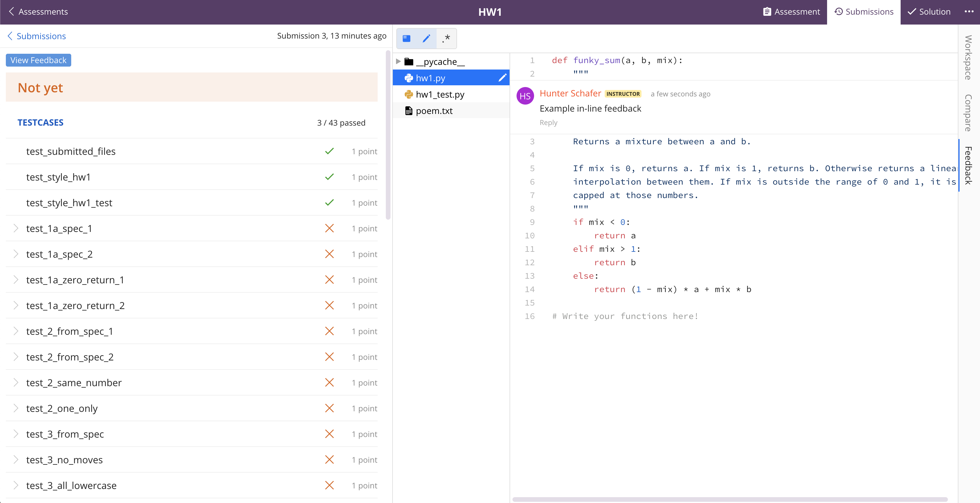Expand test_3_from_spec details

15,434
